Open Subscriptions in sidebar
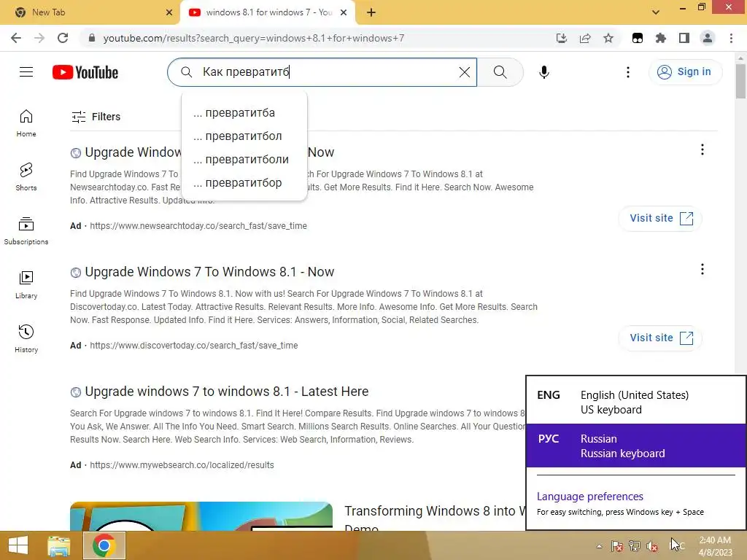Image resolution: width=747 pixels, height=560 pixels. click(26, 230)
